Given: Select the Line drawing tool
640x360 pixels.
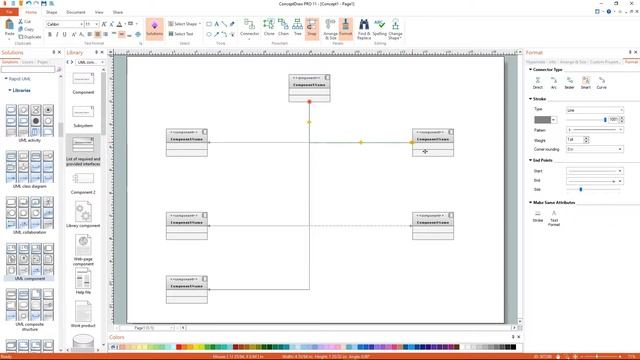Looking at the screenshot, I should 224,24.
